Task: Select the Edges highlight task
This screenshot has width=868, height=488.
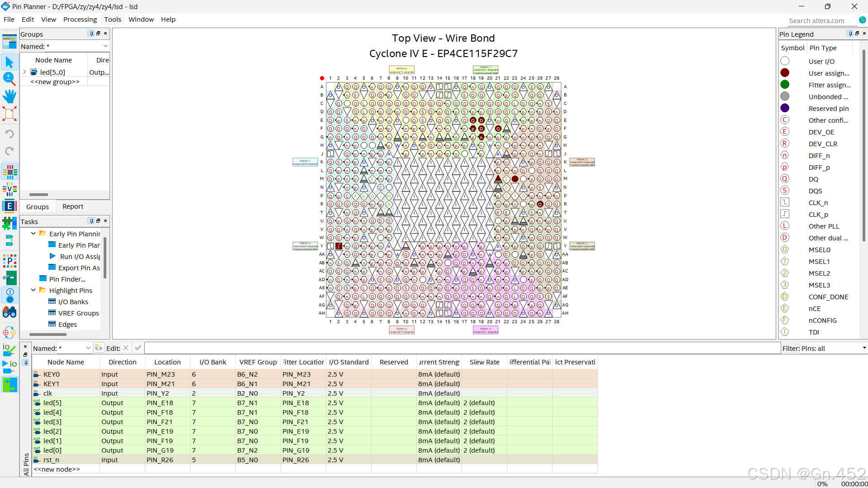Action: coord(67,324)
